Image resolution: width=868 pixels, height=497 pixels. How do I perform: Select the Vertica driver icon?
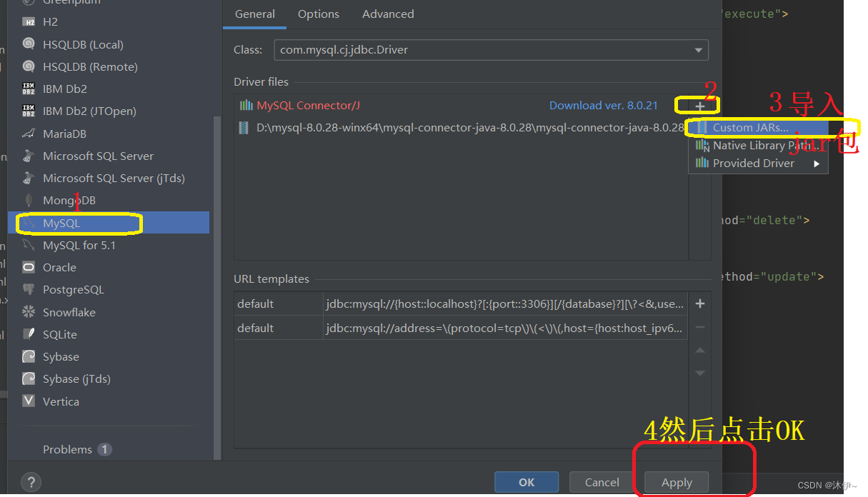(29, 401)
